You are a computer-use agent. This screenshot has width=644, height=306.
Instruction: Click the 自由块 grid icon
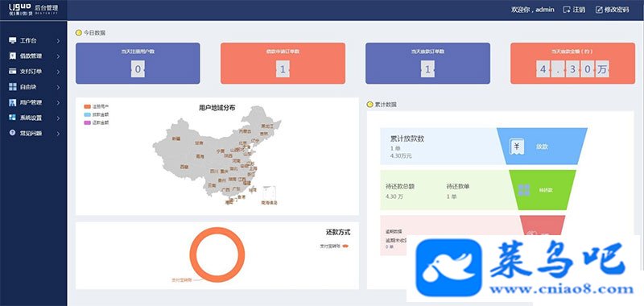point(13,87)
